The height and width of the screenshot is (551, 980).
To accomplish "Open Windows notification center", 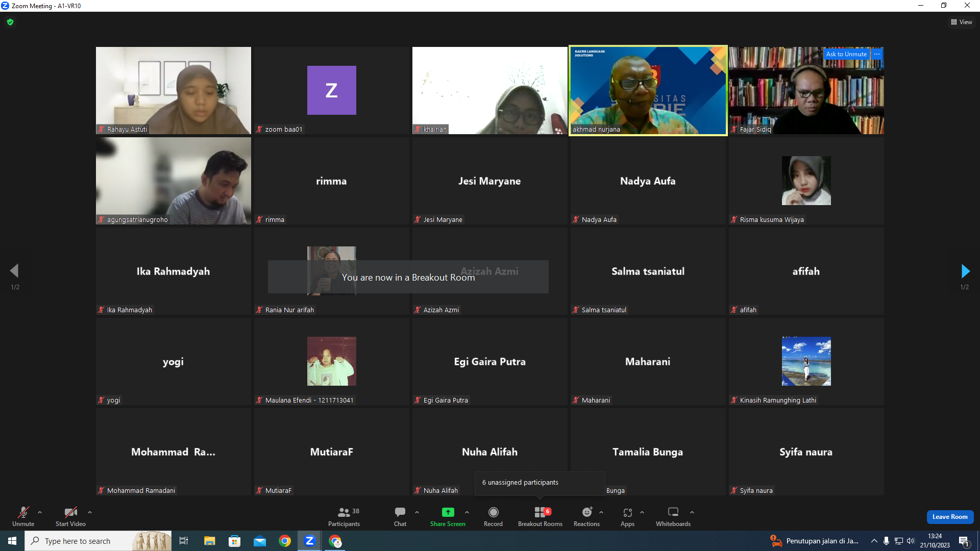I will click(964, 541).
